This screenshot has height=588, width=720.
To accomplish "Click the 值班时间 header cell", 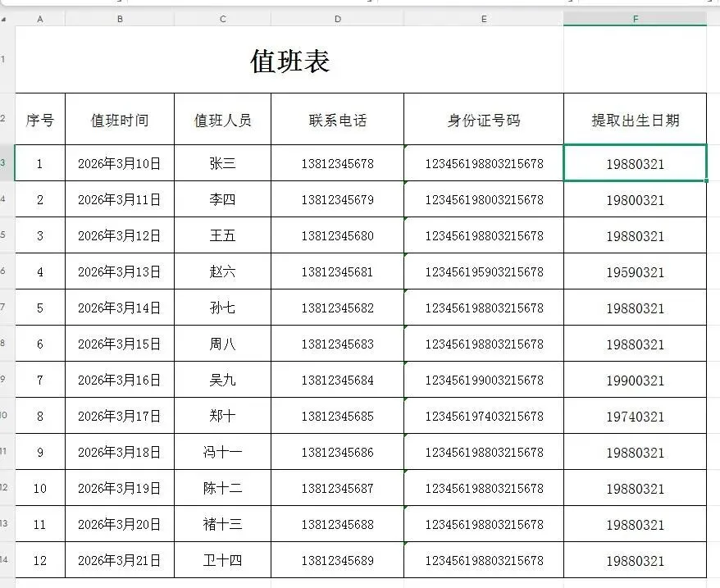I will click(120, 119).
